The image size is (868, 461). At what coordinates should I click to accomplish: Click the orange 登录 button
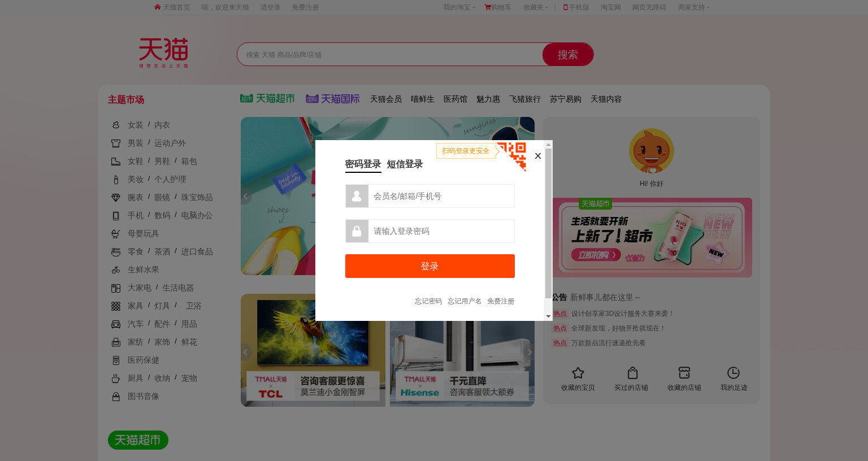click(x=430, y=266)
